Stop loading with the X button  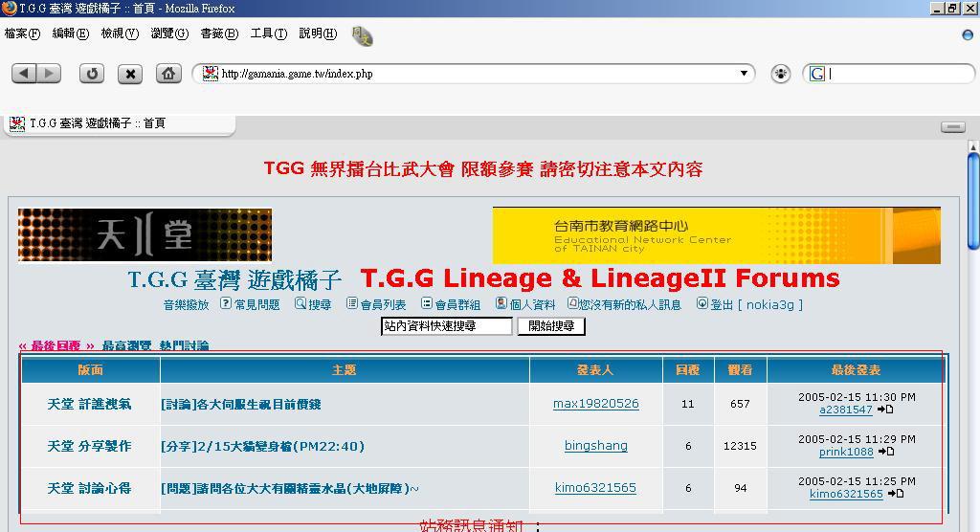130,74
